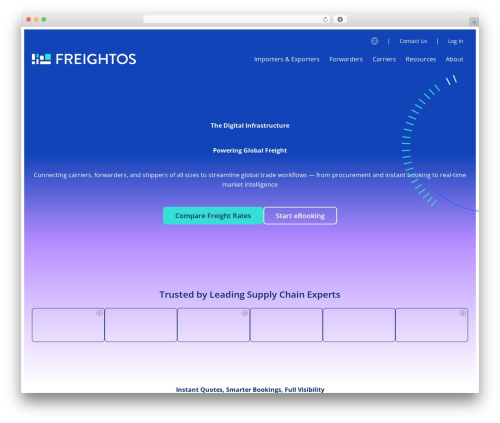Click the plus icon on the third logo card

click(x=245, y=313)
